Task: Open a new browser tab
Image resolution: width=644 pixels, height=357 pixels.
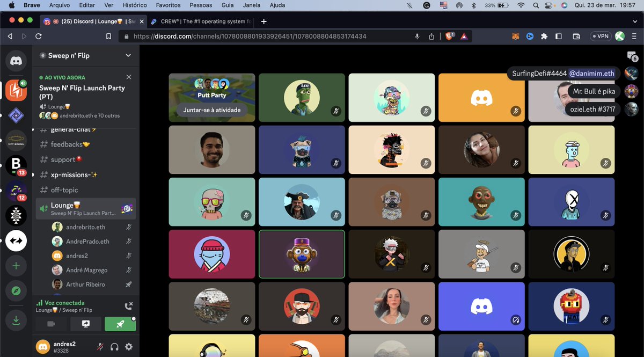Action: click(x=264, y=21)
